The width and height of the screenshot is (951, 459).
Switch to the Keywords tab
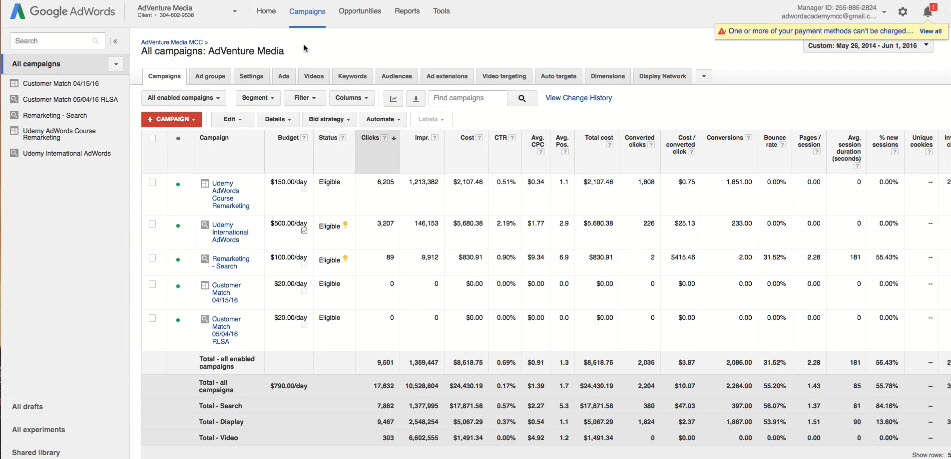352,76
